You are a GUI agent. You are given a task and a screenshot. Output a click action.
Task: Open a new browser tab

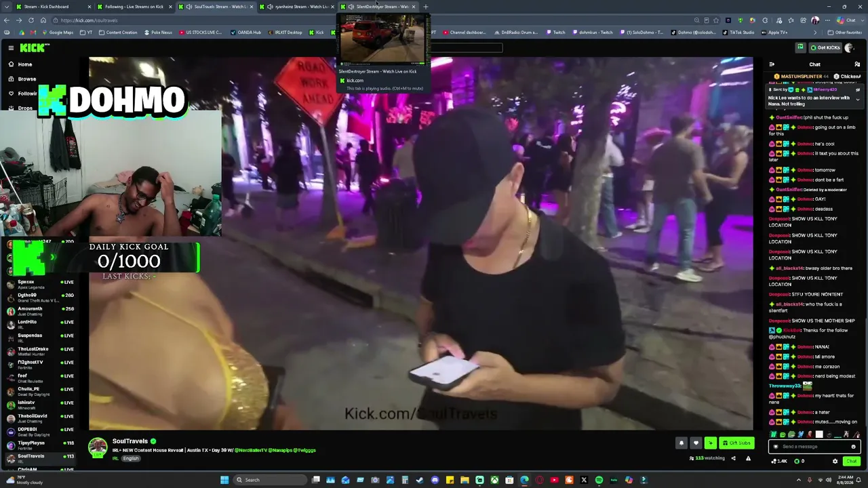[x=426, y=7]
